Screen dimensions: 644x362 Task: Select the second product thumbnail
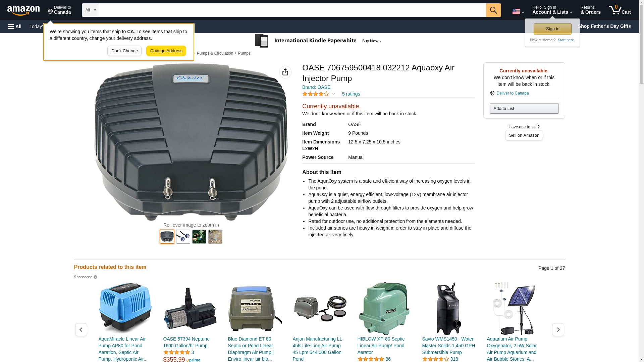click(183, 237)
